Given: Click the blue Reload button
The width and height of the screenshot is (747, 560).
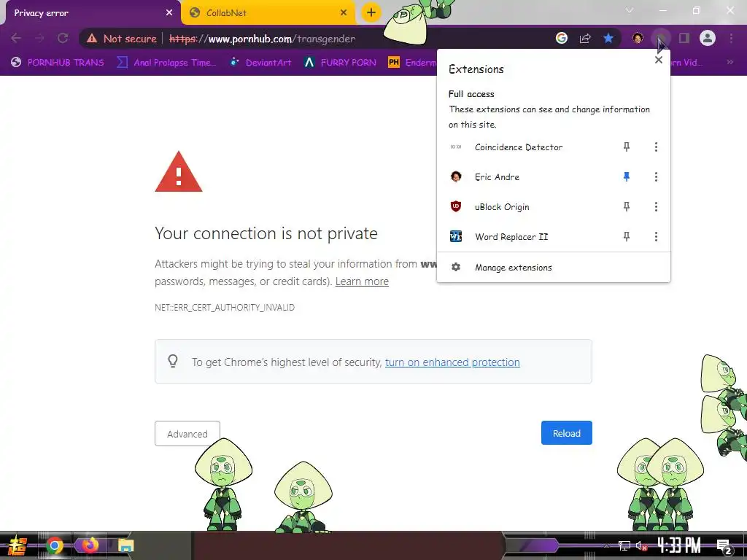Looking at the screenshot, I should [566, 433].
